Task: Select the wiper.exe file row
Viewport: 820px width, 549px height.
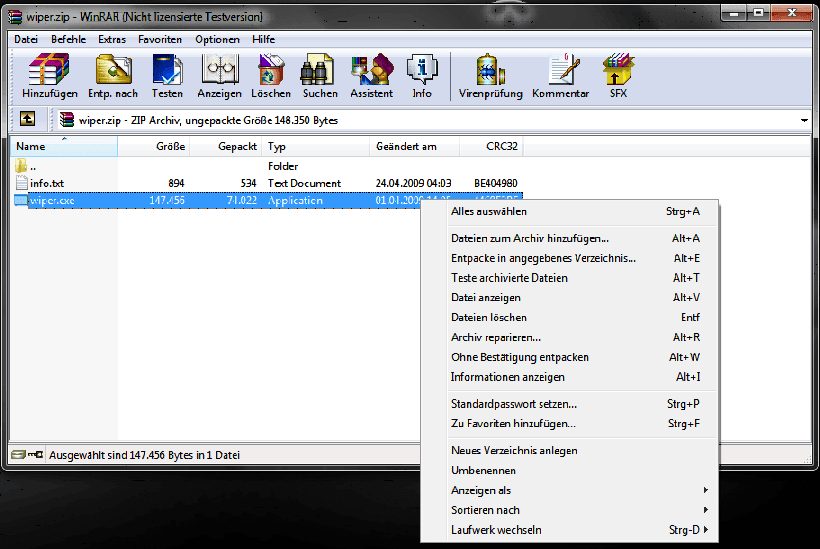Action: pyautogui.click(x=267, y=200)
